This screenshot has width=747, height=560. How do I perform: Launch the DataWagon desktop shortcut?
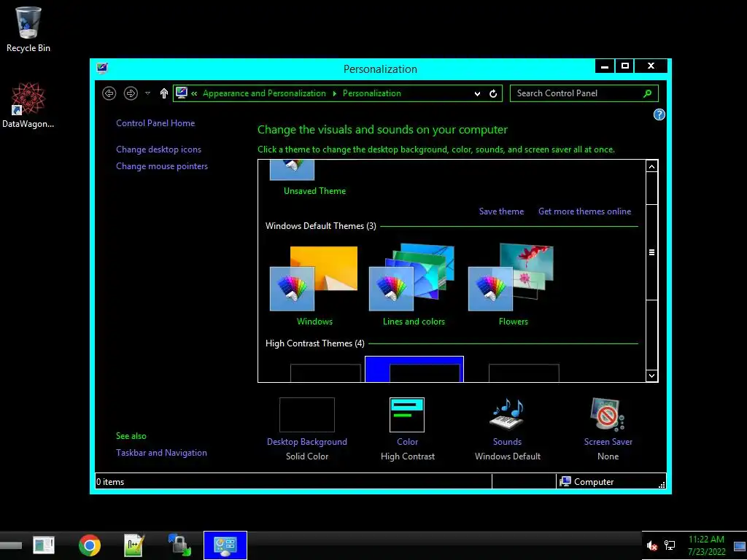click(28, 105)
